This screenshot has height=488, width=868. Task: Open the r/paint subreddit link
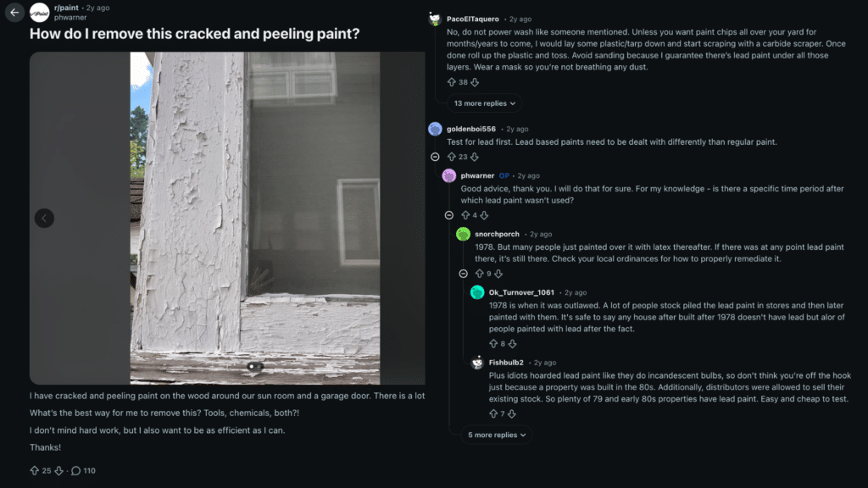click(64, 7)
